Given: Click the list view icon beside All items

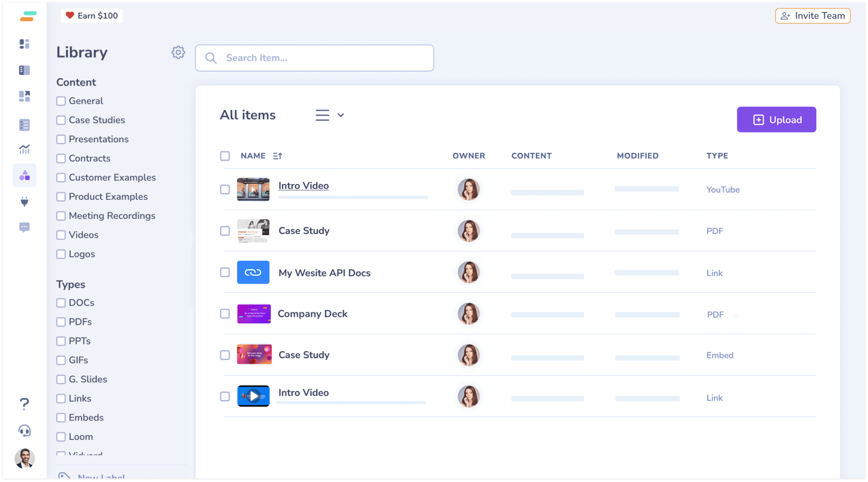Looking at the screenshot, I should point(322,115).
